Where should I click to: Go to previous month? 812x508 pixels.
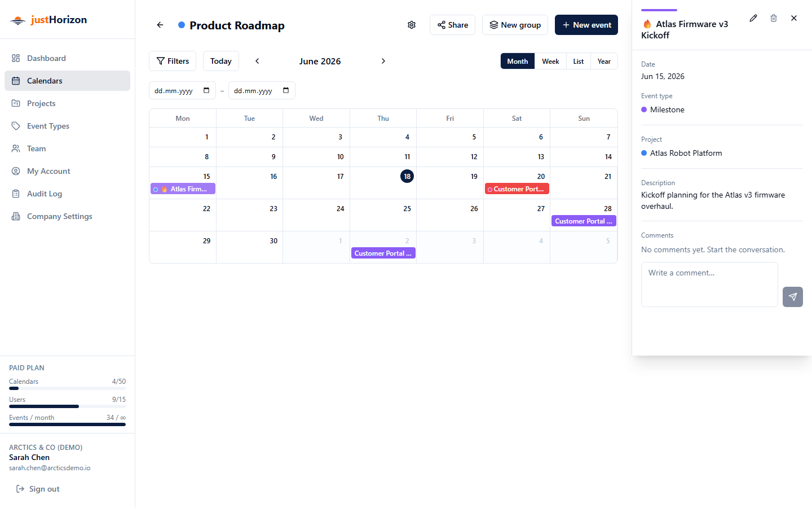257,61
